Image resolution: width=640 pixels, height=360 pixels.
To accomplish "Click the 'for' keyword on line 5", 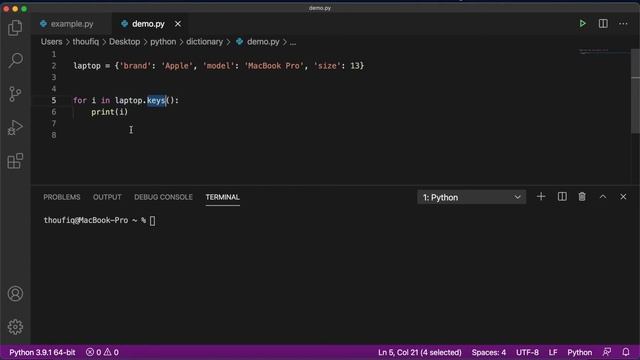I will (x=80, y=100).
